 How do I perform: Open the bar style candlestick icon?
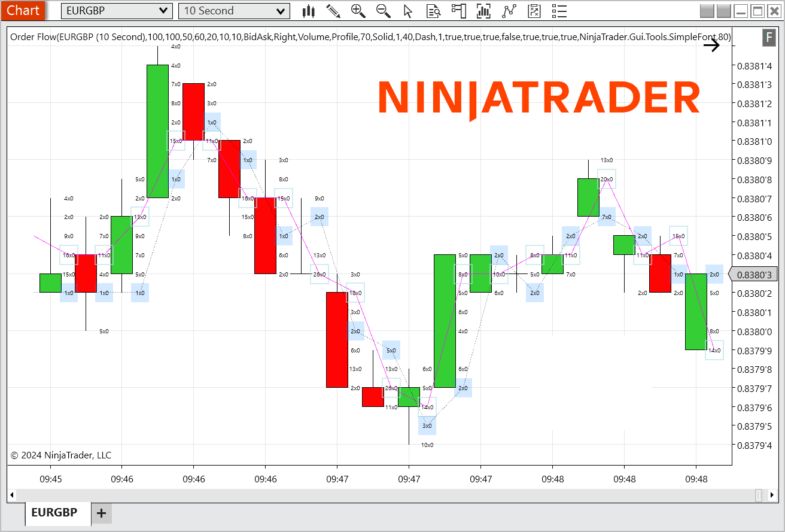pos(309,11)
